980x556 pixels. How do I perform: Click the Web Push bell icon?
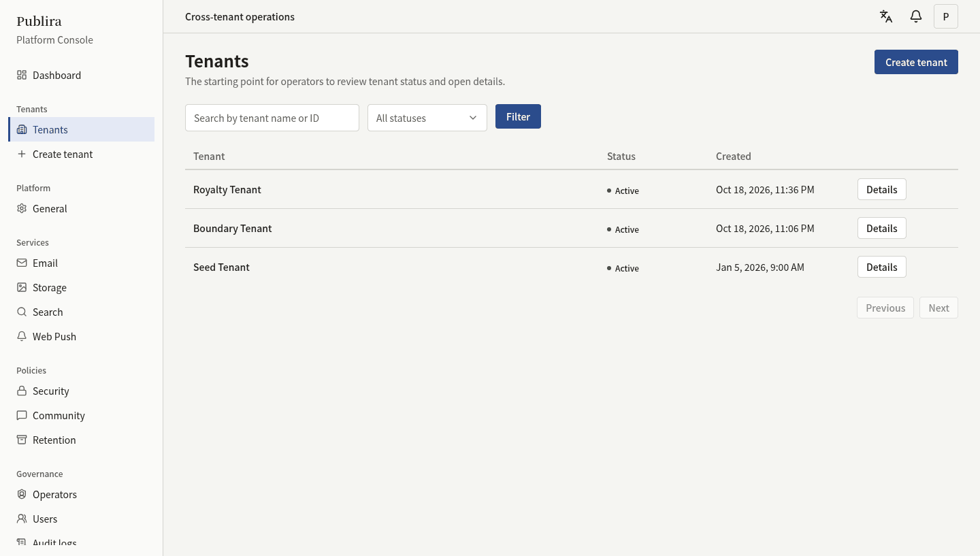(x=22, y=336)
